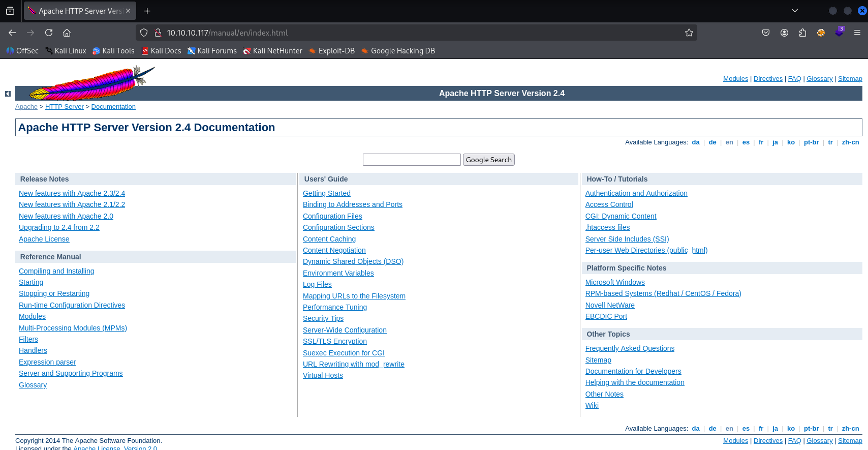Open the Exploit-DB bookmark
The height and width of the screenshot is (450, 868).
pos(332,51)
